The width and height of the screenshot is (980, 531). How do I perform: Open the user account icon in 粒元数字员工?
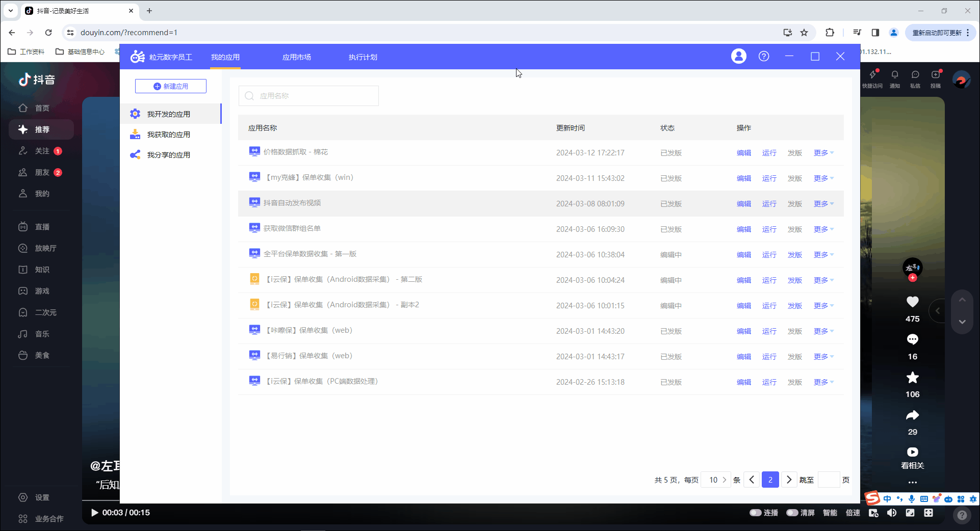tap(738, 57)
